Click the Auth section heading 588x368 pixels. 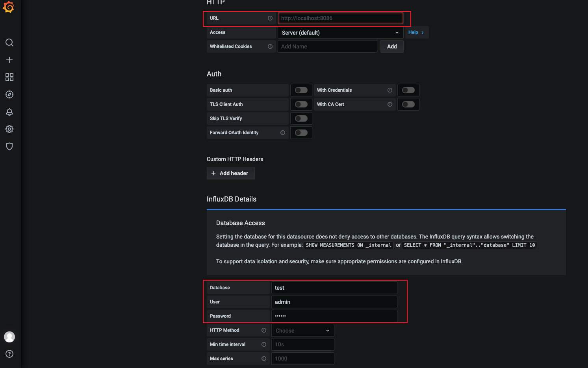(x=214, y=74)
